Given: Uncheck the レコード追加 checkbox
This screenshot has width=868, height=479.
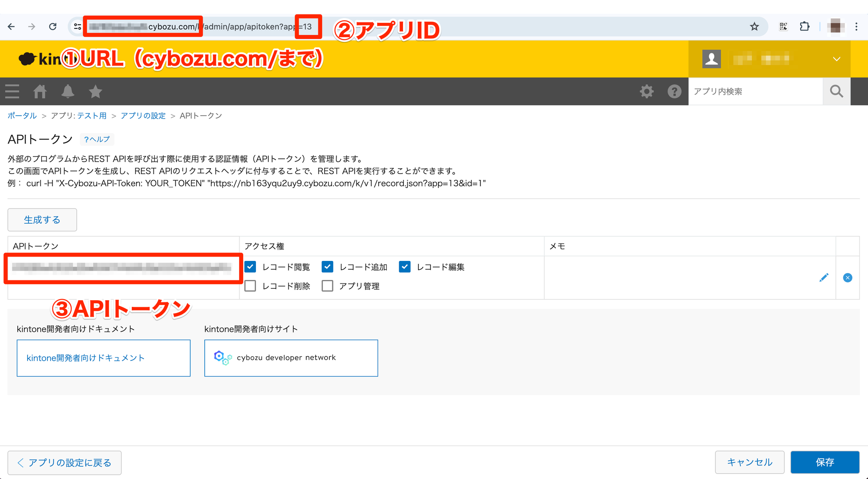Looking at the screenshot, I should pyautogui.click(x=327, y=267).
